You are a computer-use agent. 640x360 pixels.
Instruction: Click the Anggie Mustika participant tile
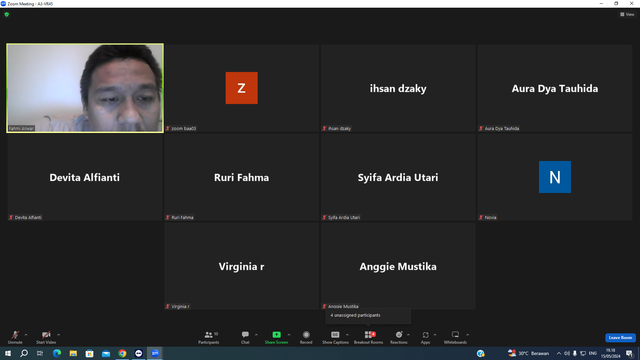pos(398,266)
